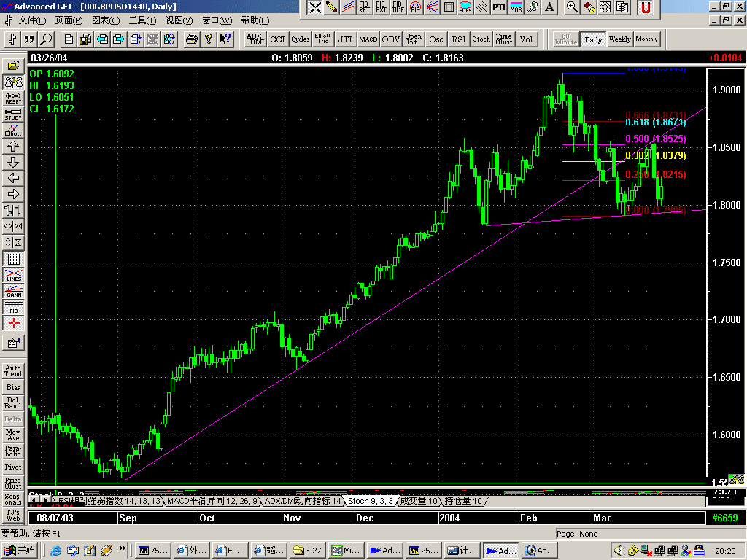The image size is (747, 560).
Task: Open the 文件(F) menu
Action: pyautogui.click(x=32, y=20)
